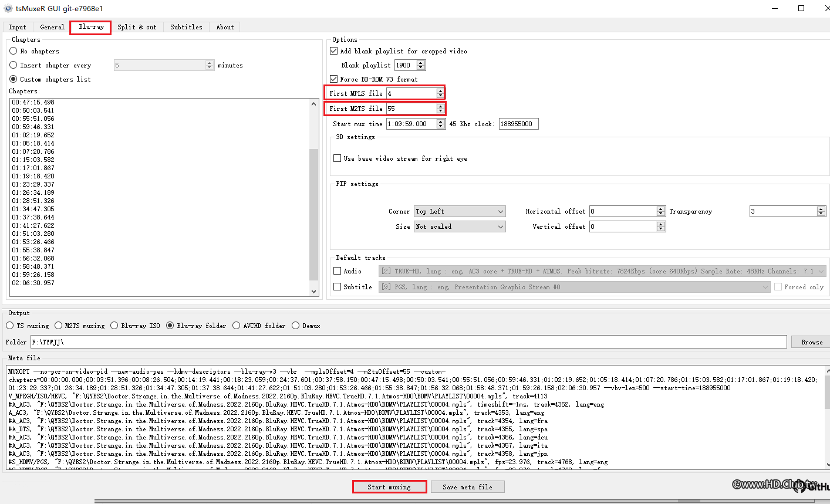Image resolution: width=830 pixels, height=504 pixels.
Task: Open the default Audio track dropdown
Action: pos(602,271)
